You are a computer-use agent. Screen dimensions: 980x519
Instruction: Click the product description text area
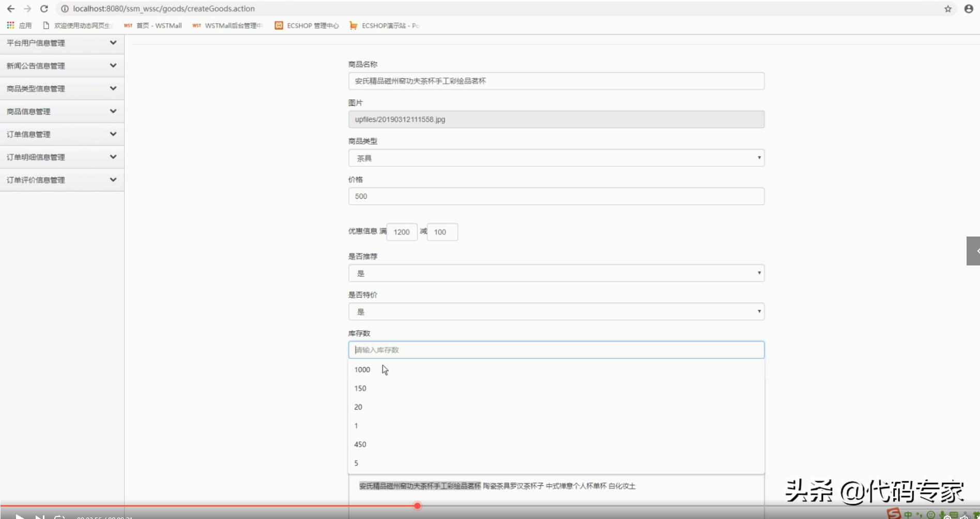pyautogui.click(x=556, y=496)
